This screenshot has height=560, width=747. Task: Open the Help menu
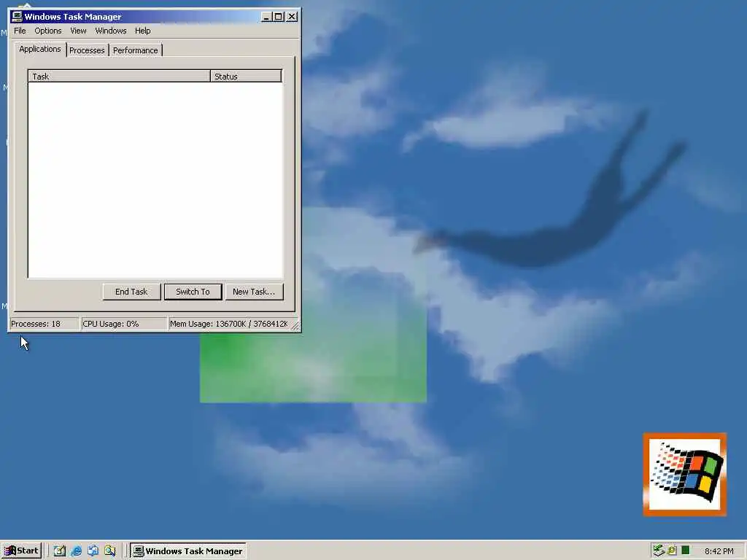click(x=142, y=31)
